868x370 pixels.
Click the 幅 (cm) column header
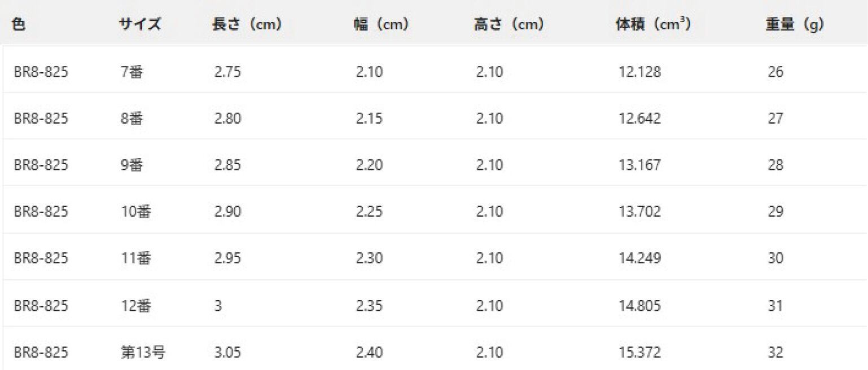381,25
